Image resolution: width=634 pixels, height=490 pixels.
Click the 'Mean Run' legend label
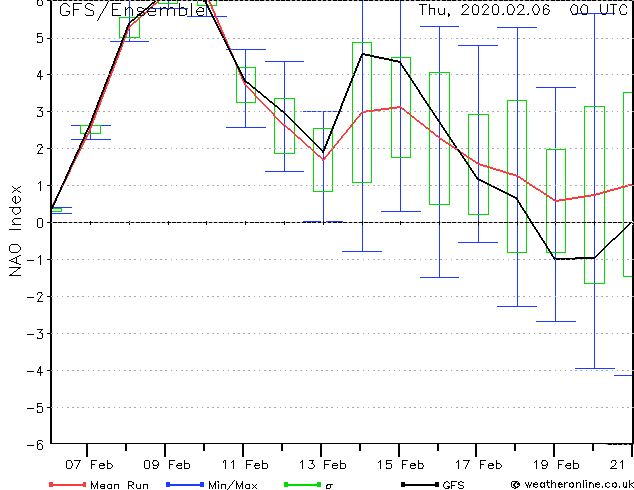pyautogui.click(x=119, y=485)
